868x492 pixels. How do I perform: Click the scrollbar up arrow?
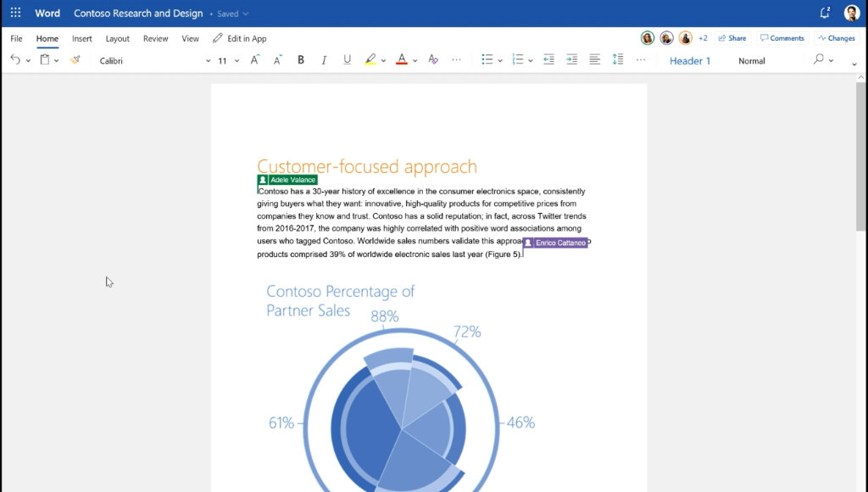click(x=860, y=78)
